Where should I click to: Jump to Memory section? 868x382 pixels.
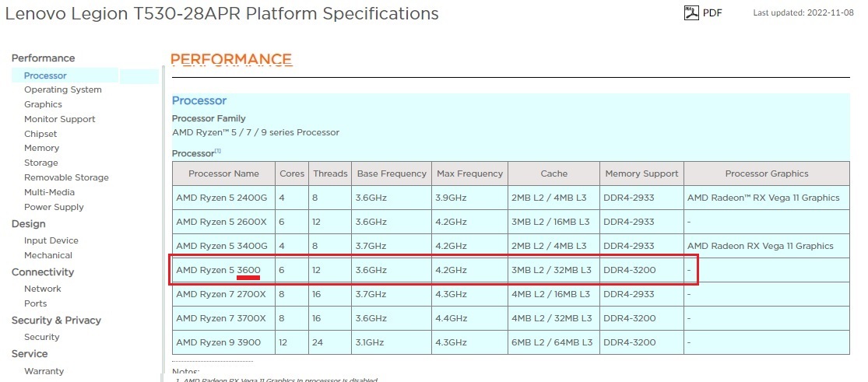pos(41,148)
